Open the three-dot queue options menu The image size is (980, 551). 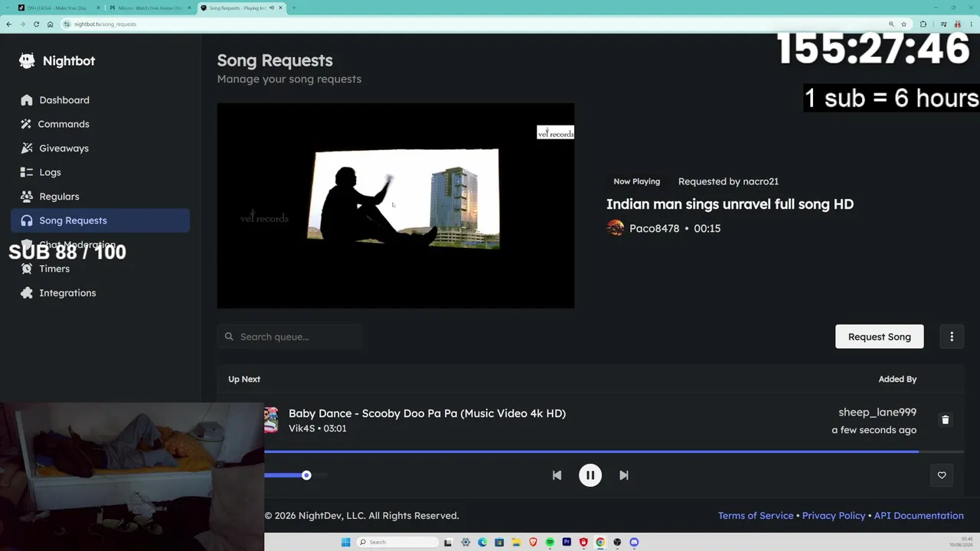coord(952,337)
